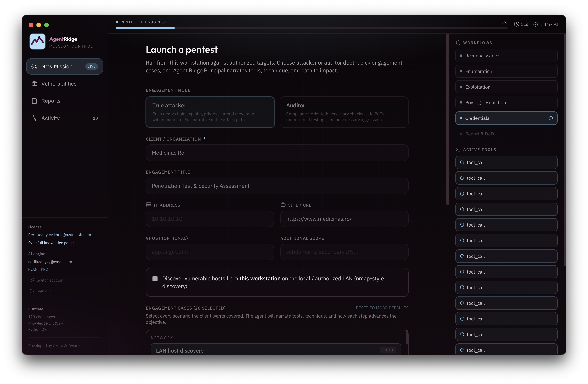Click the pentest progress bar
The image size is (588, 384).
click(312, 28)
